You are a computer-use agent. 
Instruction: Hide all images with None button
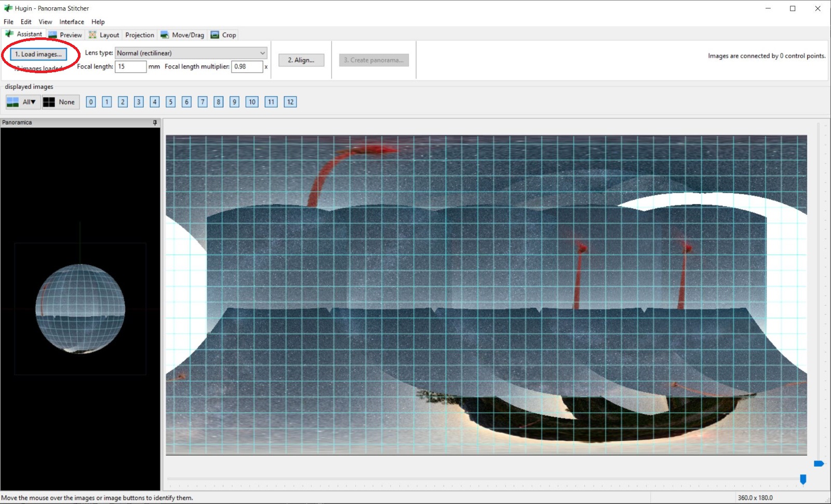(61, 102)
